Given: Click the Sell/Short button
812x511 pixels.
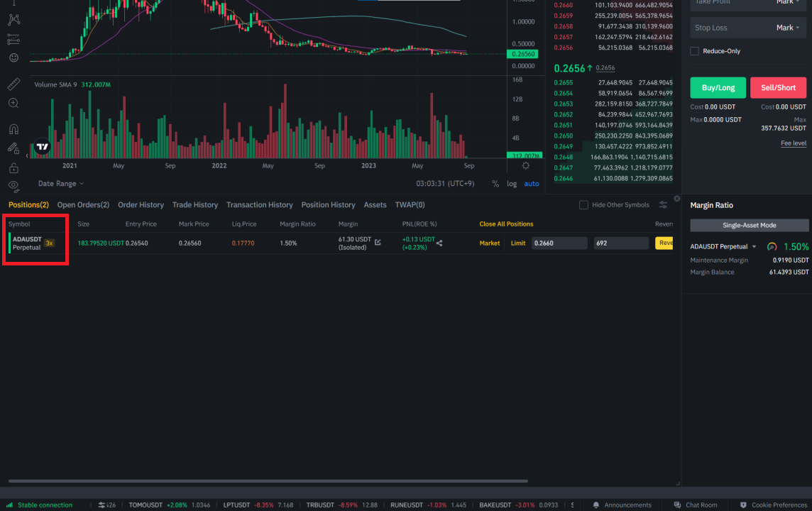Looking at the screenshot, I should pyautogui.click(x=778, y=87).
